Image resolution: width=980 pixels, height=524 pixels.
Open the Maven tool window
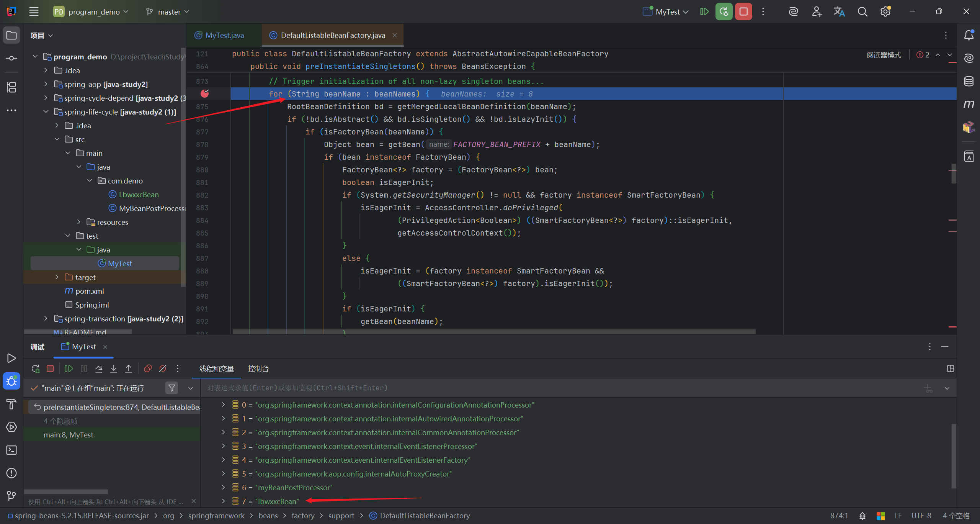[969, 104]
